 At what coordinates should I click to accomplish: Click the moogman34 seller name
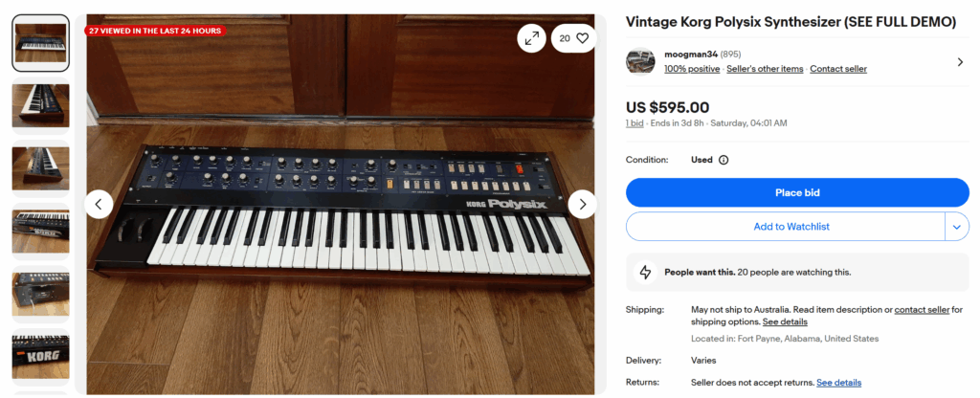coord(689,54)
